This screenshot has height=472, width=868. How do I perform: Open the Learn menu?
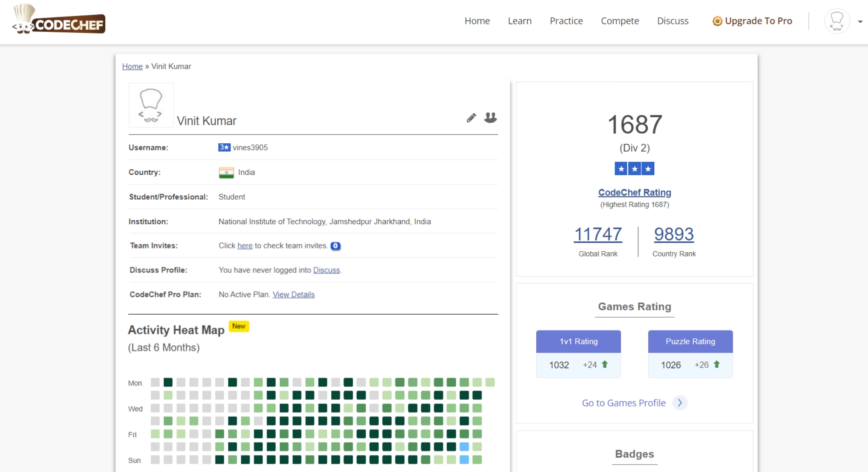click(520, 21)
